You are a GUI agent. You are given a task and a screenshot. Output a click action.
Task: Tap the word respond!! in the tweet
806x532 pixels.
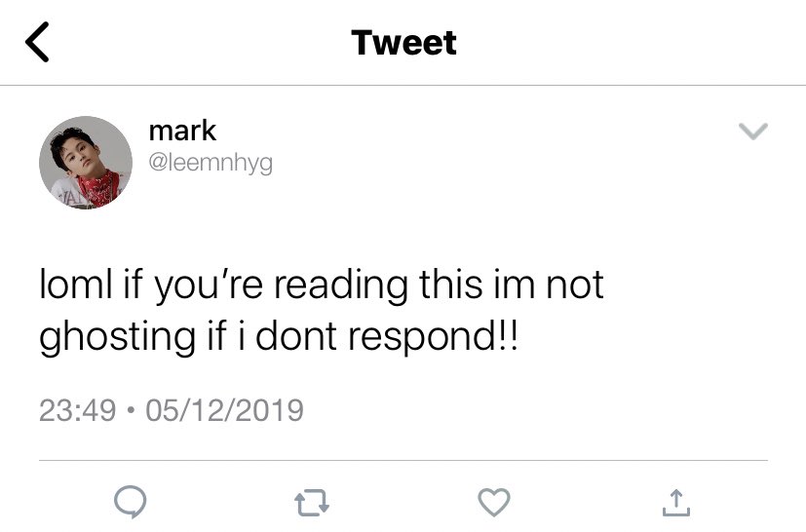(x=434, y=338)
